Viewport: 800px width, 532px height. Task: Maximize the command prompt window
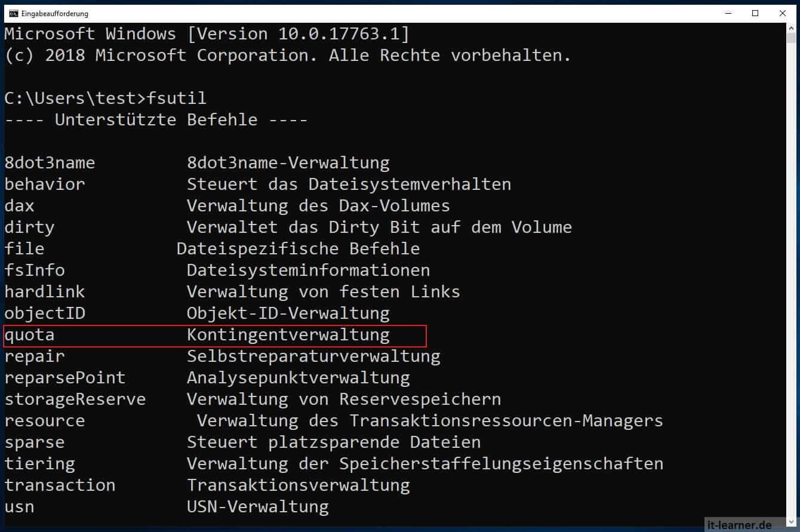[755, 13]
